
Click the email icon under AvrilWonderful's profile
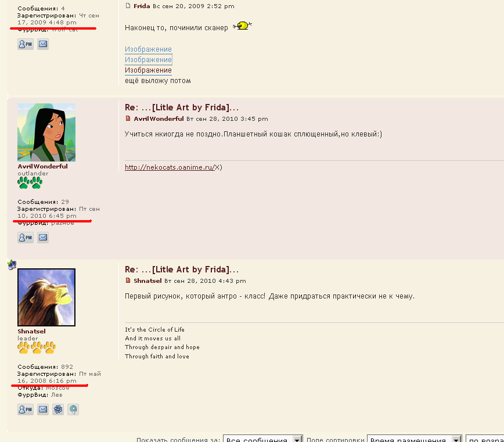(x=43, y=238)
